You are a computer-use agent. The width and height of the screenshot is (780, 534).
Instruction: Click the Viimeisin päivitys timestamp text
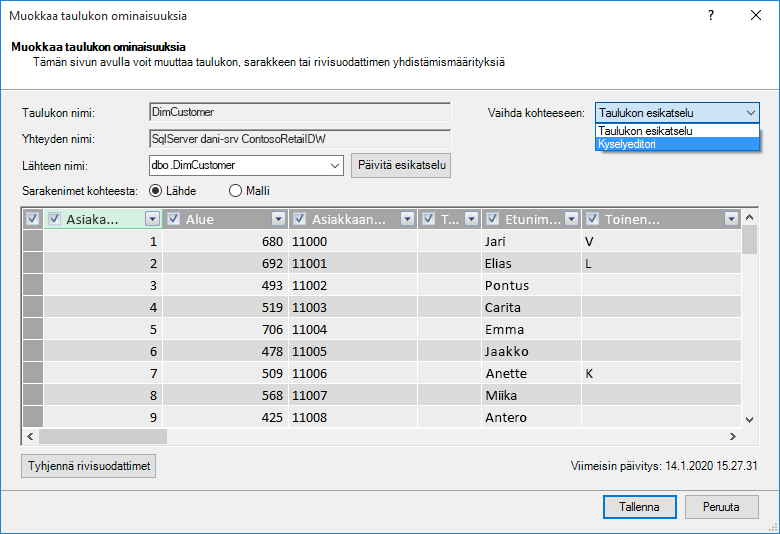[664, 466]
